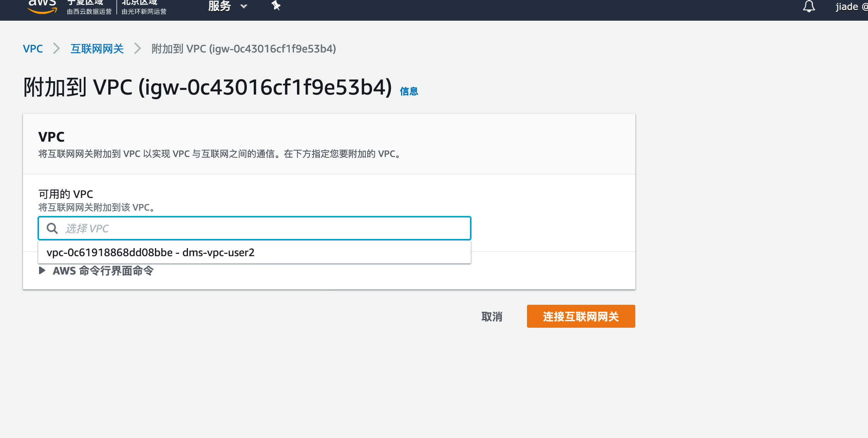The height and width of the screenshot is (438, 868).
Task: Click the chevron after VPC breadcrumb
Action: click(57, 49)
